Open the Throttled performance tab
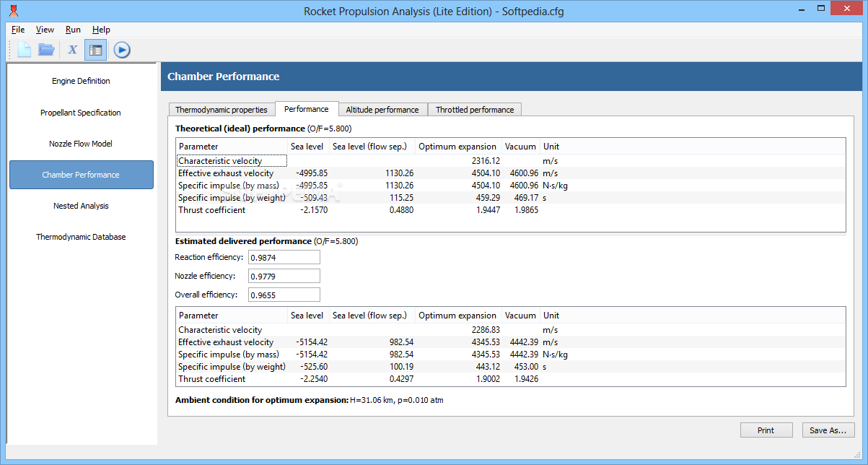 point(475,110)
